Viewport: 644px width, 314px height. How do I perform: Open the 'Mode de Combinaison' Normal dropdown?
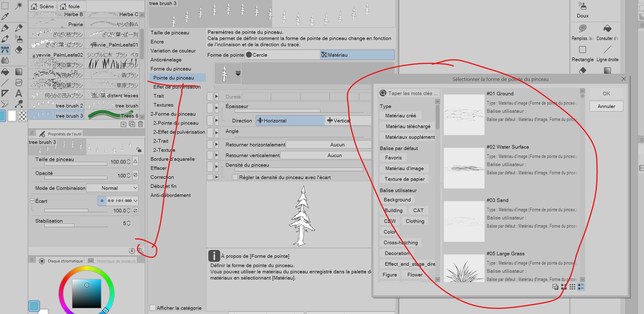(x=112, y=188)
